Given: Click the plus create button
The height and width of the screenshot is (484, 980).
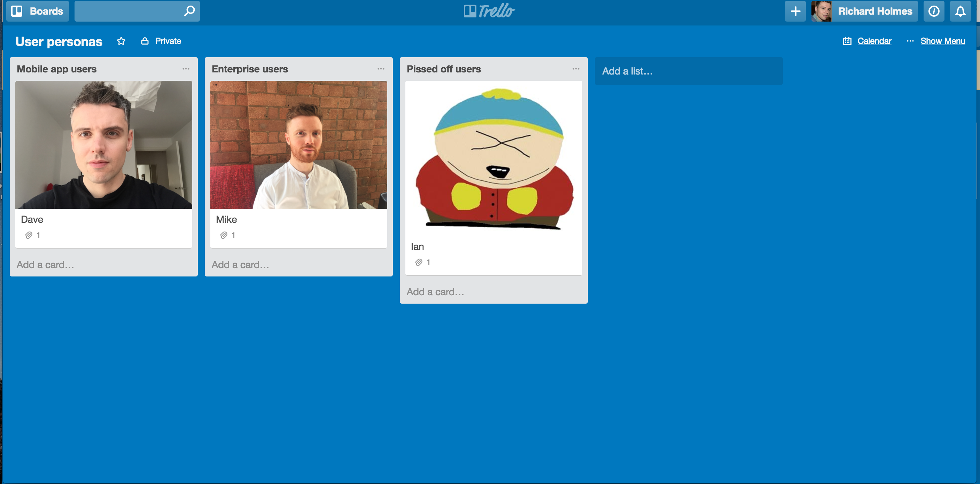Looking at the screenshot, I should [x=795, y=11].
